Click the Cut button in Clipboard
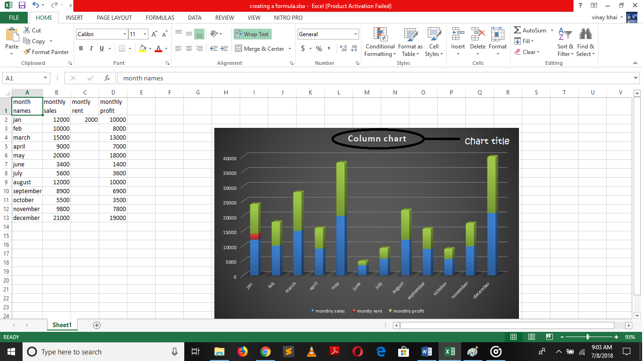Image resolution: width=644 pixels, height=361 pixels. point(32,30)
